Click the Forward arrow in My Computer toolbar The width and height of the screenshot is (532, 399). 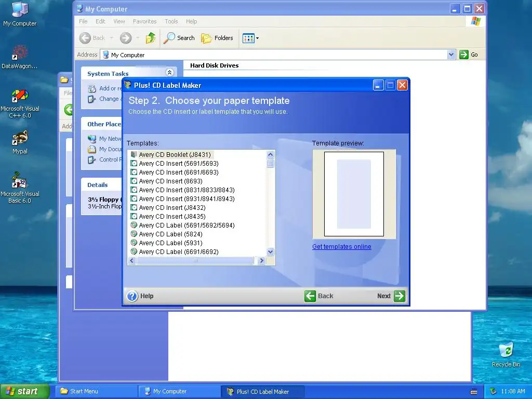coord(126,38)
